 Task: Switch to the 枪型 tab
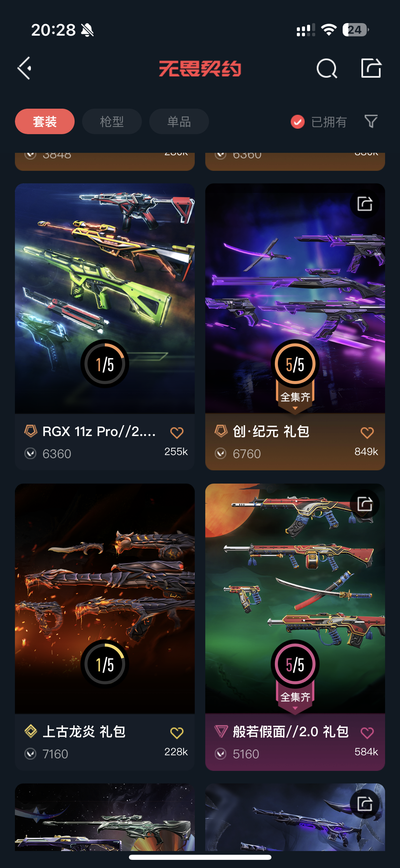(112, 121)
